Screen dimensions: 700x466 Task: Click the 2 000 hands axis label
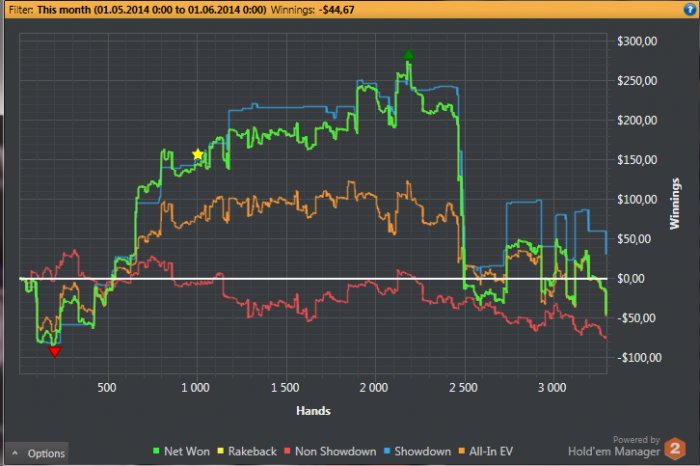click(374, 387)
